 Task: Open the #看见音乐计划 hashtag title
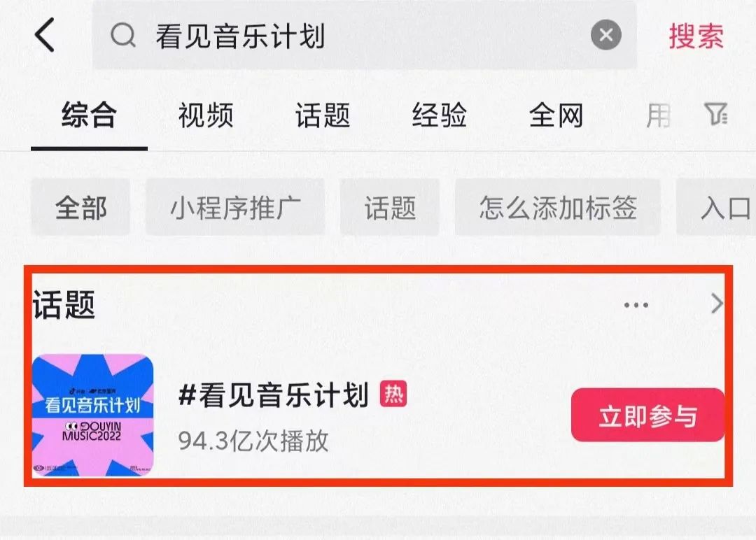274,395
